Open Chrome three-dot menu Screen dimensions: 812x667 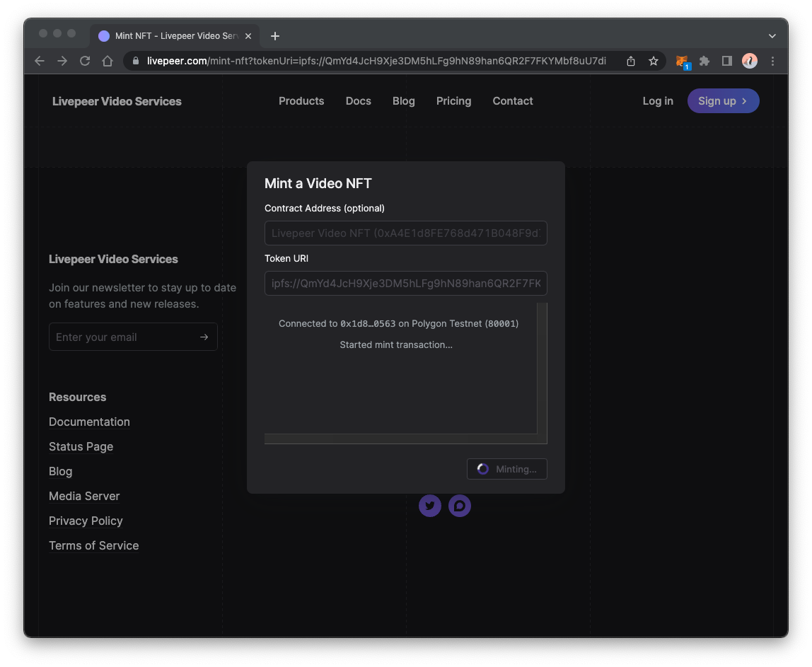pos(772,61)
